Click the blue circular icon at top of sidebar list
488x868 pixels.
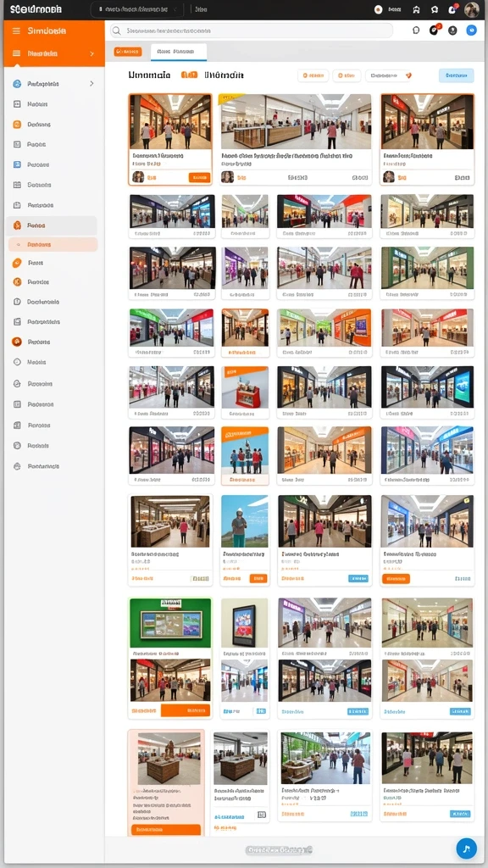click(x=17, y=84)
